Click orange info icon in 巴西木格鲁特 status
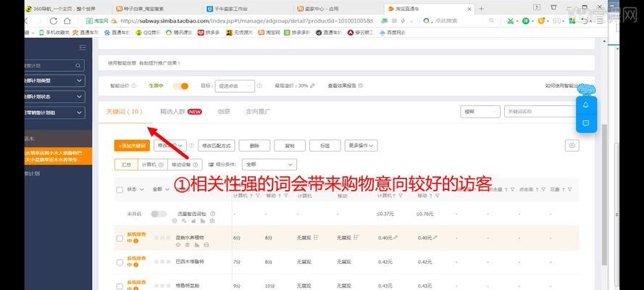 point(136,265)
